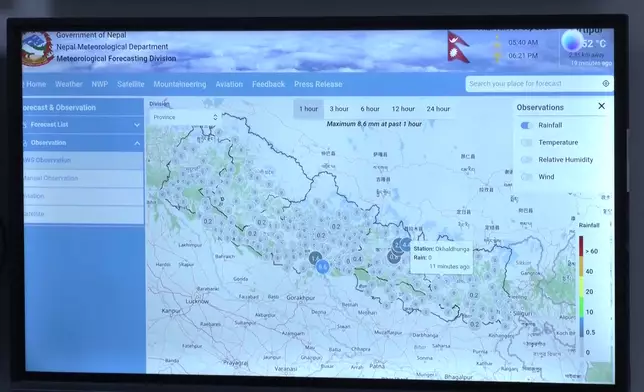
Task: Select the 1 hour tab
Action: 308,109
